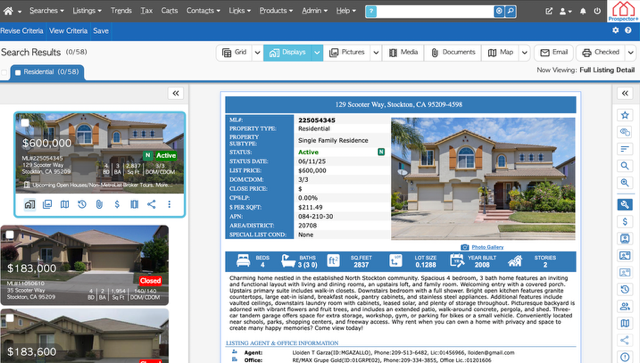Click the blue question mark search help icon
Viewport: 640px width, 363px height.
(x=371, y=11)
